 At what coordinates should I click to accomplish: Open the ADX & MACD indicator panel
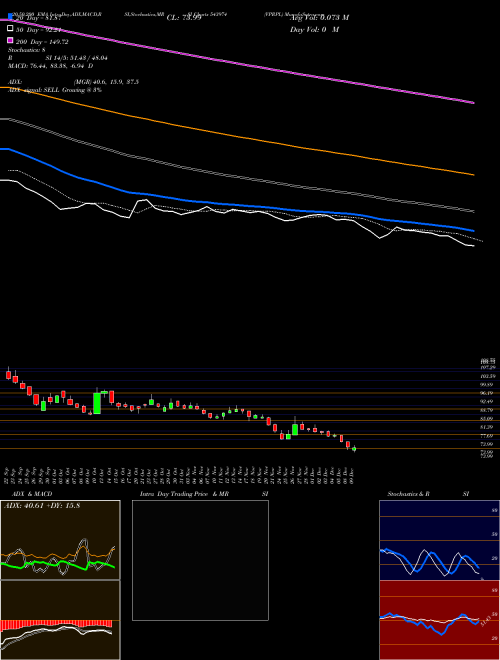(x=60, y=540)
